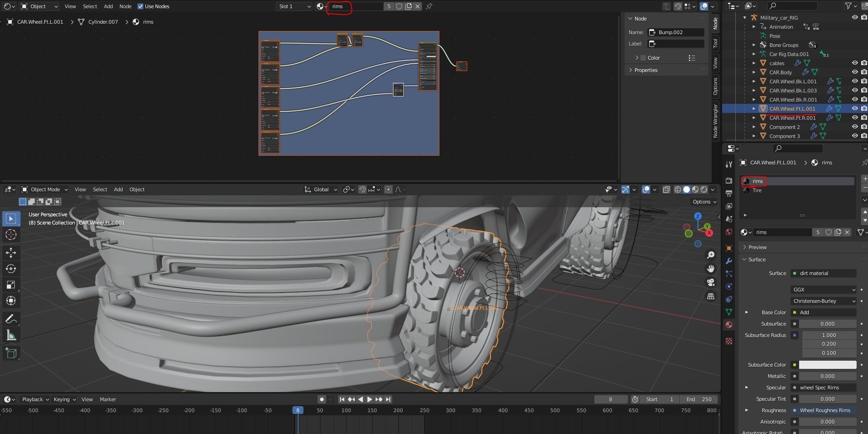Open the Christensen-Burley subsurface method dropdown

point(823,301)
